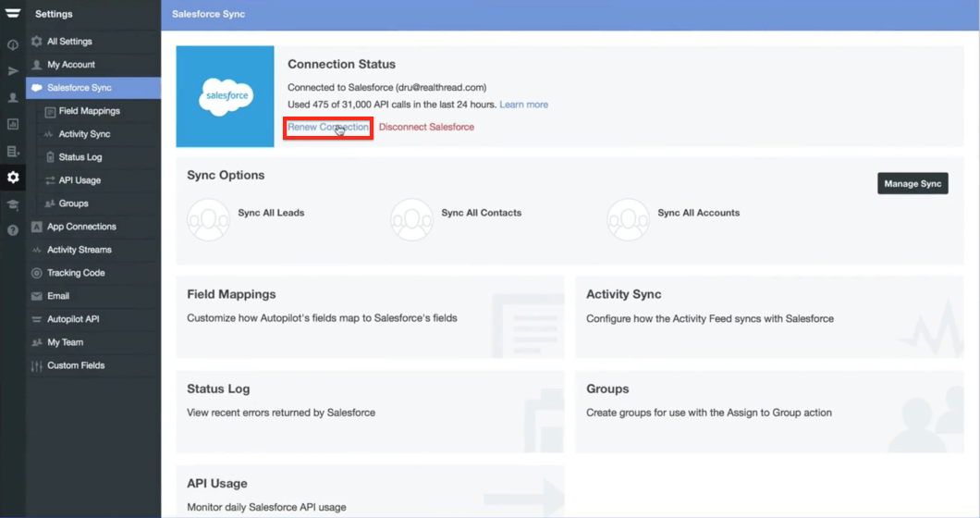Click the Sync All Leads icon

[x=209, y=219]
